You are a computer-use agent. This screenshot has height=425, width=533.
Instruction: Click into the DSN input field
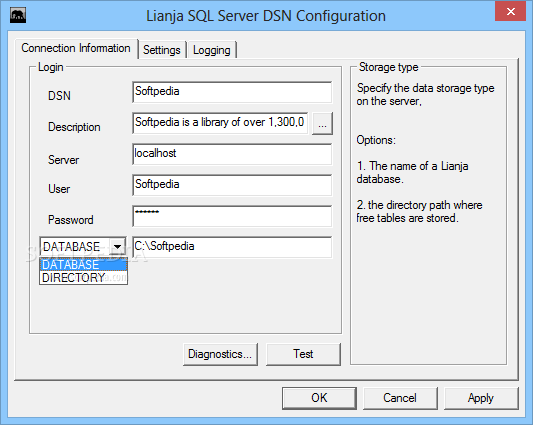232,92
